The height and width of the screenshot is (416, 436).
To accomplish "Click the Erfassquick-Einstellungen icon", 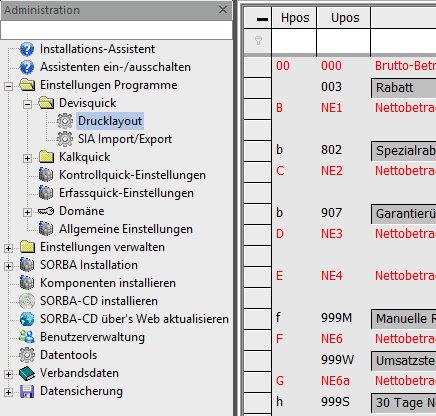I will (46, 193).
